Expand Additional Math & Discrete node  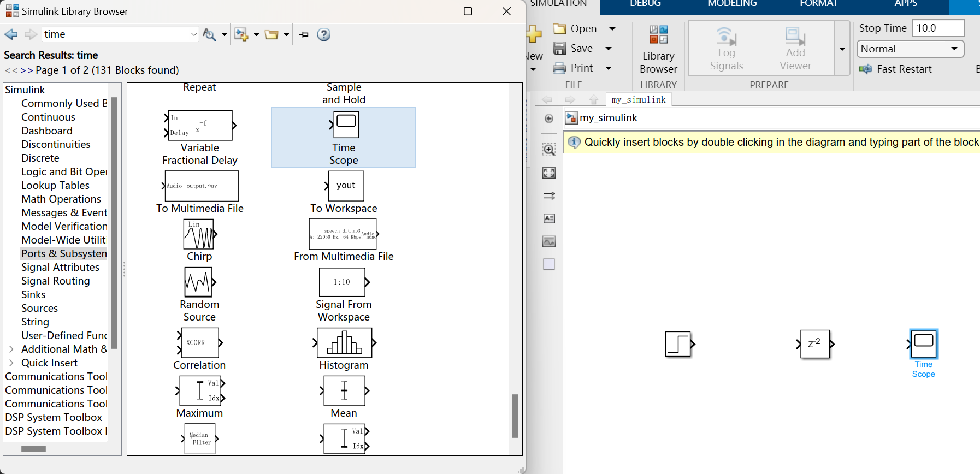[11, 349]
